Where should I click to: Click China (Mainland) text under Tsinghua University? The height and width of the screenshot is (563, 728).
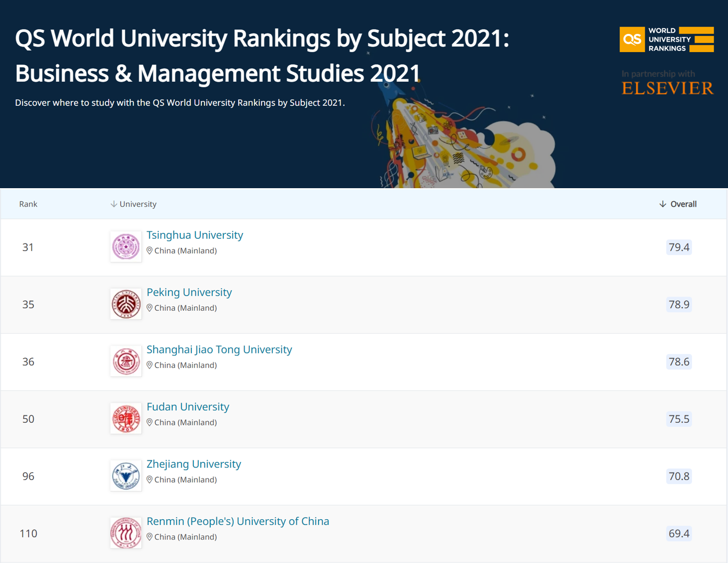pyautogui.click(x=186, y=251)
